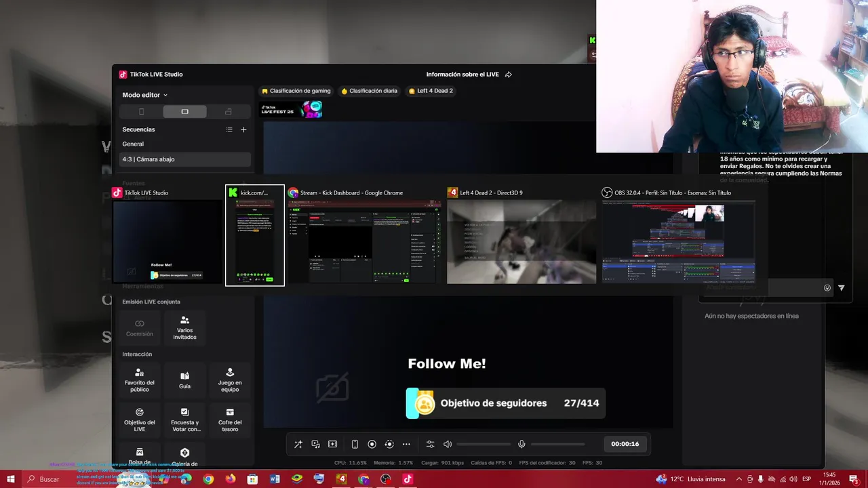Click the add-frame icon in bottom toolbar
The width and height of the screenshot is (868, 488).
pyautogui.click(x=332, y=444)
